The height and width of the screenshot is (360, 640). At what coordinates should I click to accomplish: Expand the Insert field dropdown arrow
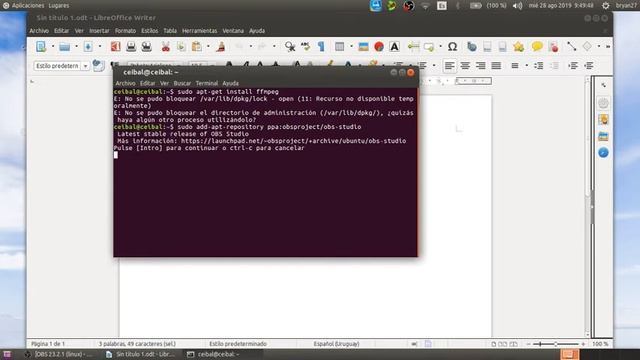pyautogui.click(x=440, y=47)
